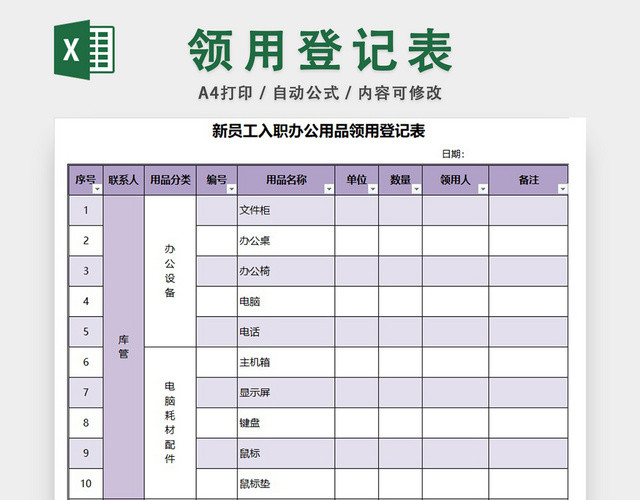The height and width of the screenshot is (500, 640).
Task: Click the green Excel logo icon
Action: pos(84,49)
